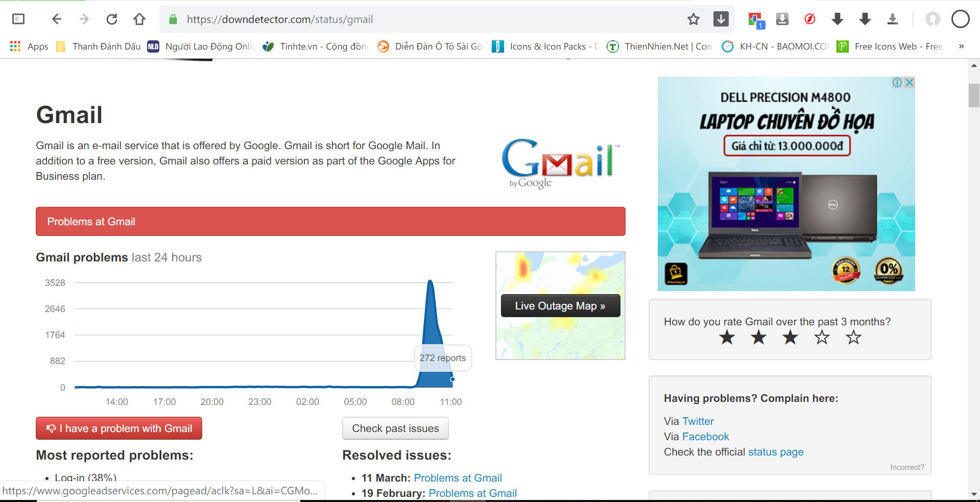Open the ThienNhien.Net bookmark

coord(659,46)
